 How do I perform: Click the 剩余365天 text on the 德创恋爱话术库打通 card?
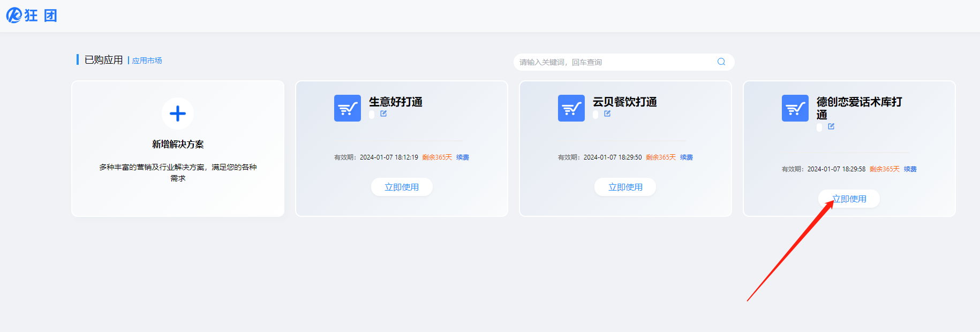(x=885, y=169)
